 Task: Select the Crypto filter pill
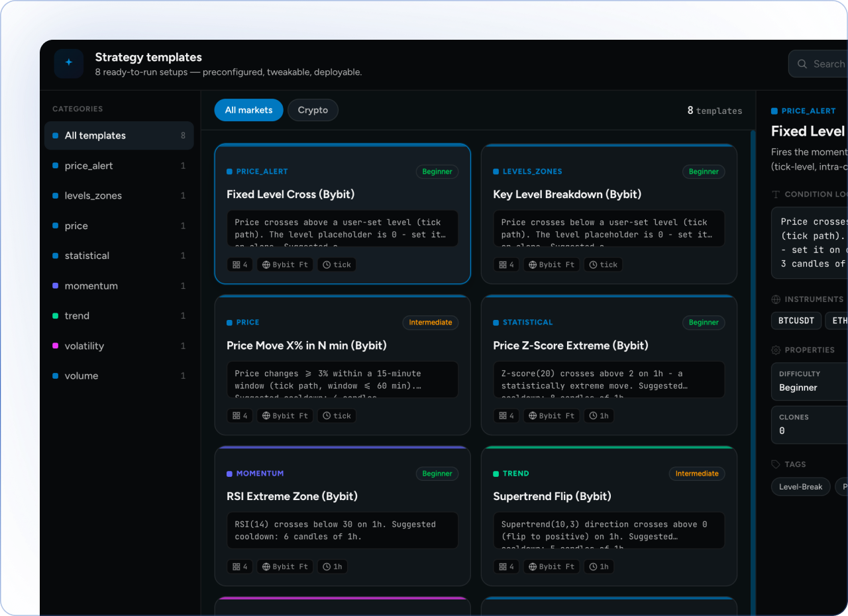click(x=313, y=110)
